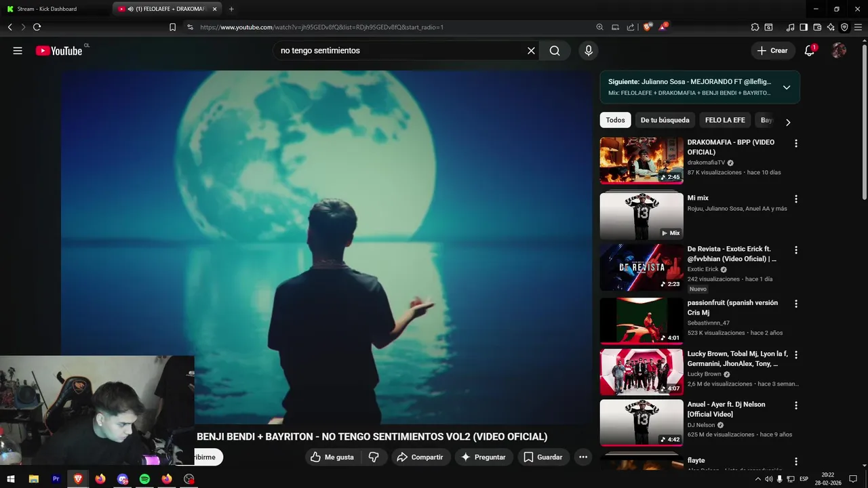Toggle the browser sidebar panel
This screenshot has height=488, width=868.
(x=804, y=27)
